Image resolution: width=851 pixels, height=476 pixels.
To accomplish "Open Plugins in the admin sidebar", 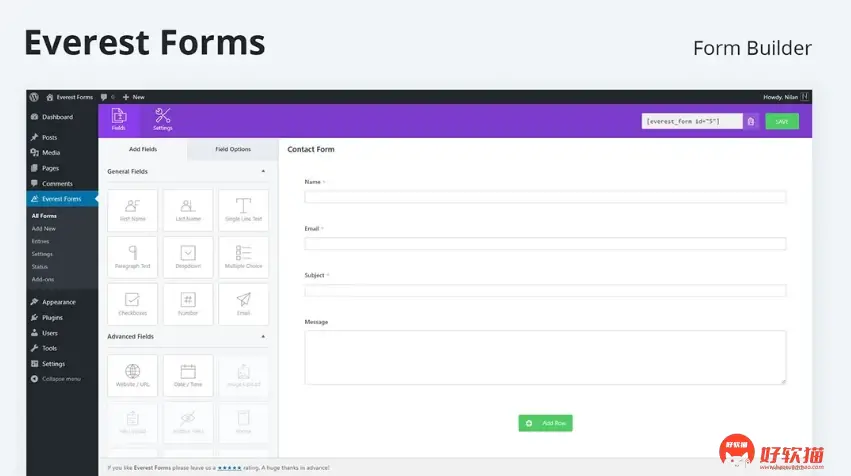I will coord(52,317).
